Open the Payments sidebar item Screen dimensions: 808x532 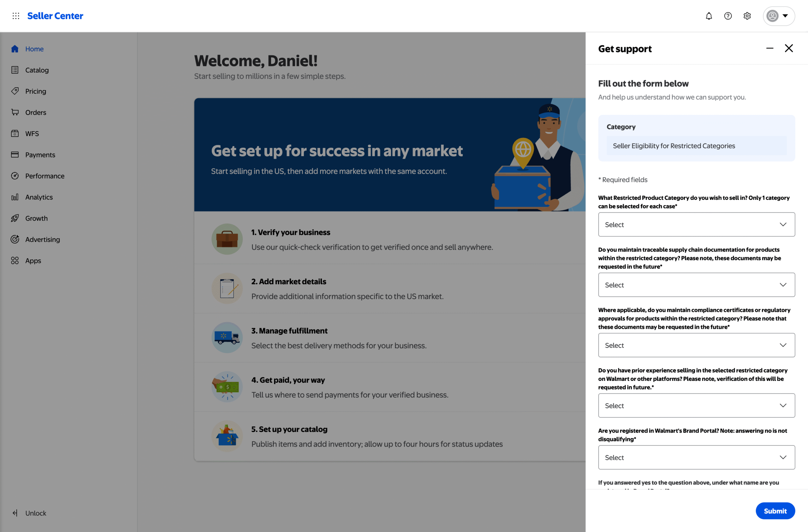click(x=40, y=155)
